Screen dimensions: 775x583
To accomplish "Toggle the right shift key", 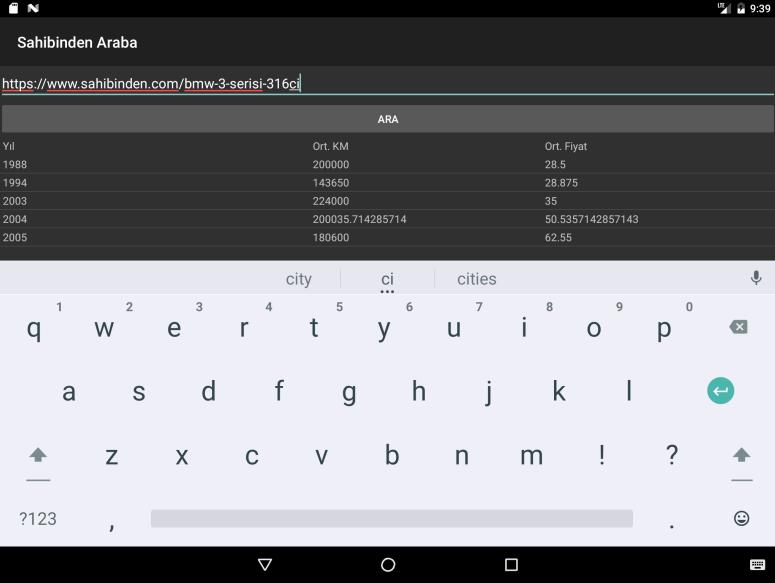I will [741, 455].
